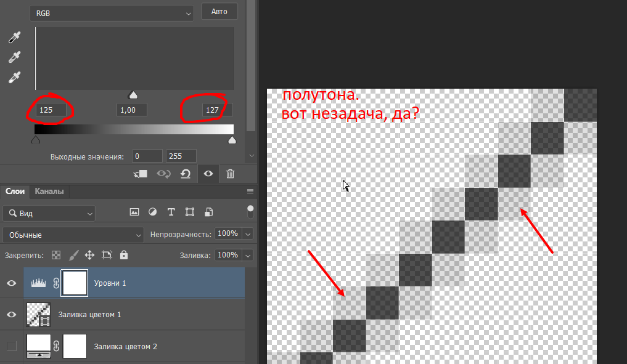Lock transparent pixels
627x364 pixels.
pos(56,255)
